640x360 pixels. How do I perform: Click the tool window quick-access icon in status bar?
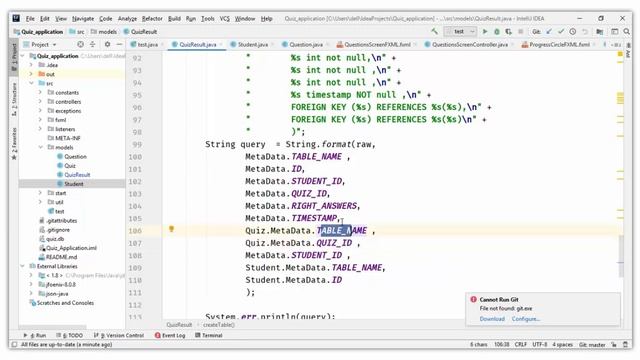coord(14,344)
